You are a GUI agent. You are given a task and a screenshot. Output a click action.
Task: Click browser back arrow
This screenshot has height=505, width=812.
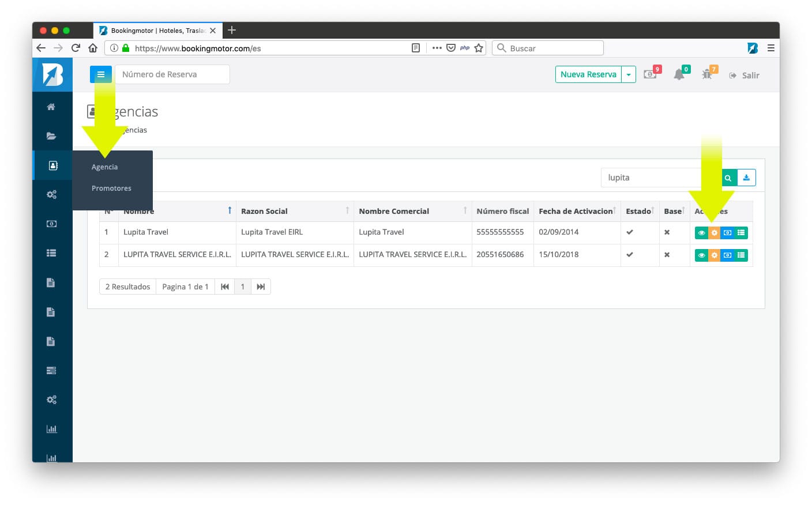(x=41, y=48)
